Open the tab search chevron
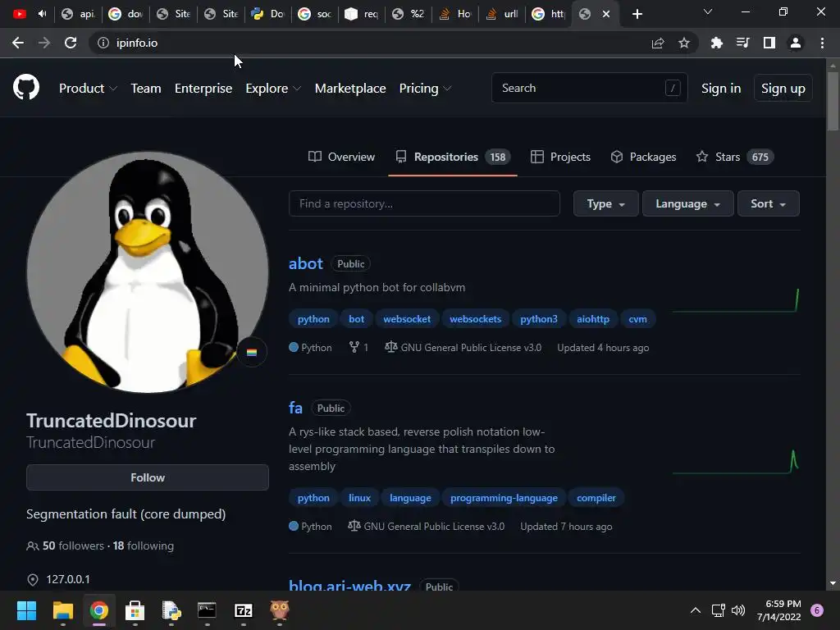Viewport: 840px width, 630px height. tap(708, 11)
